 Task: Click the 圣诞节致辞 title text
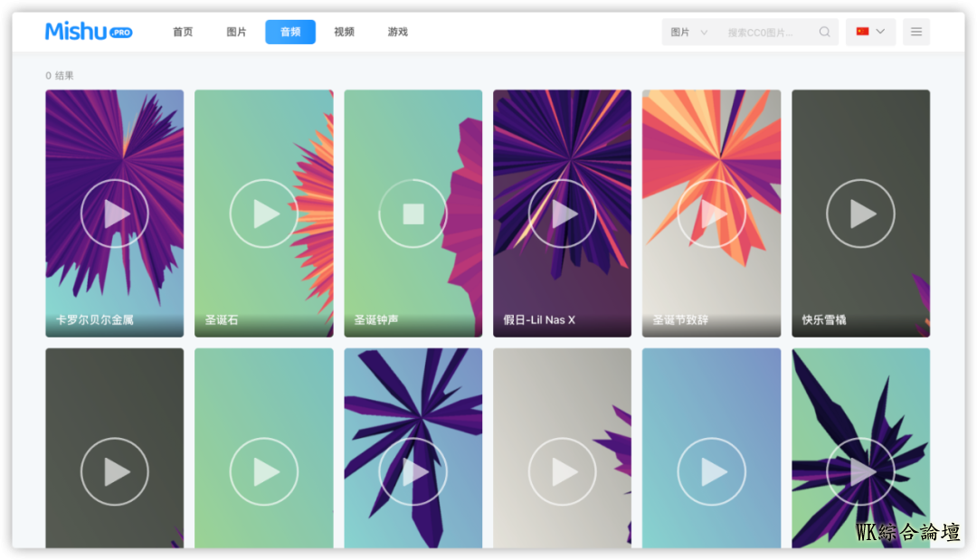pyautogui.click(x=680, y=319)
